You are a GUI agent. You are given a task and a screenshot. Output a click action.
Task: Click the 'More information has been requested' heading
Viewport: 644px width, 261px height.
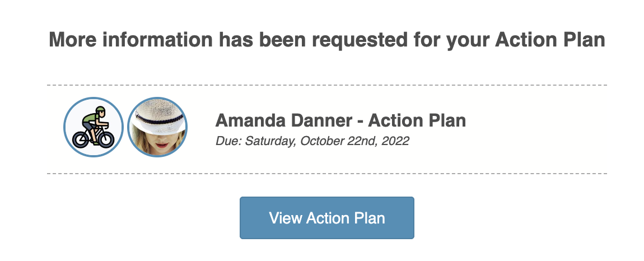coord(327,40)
